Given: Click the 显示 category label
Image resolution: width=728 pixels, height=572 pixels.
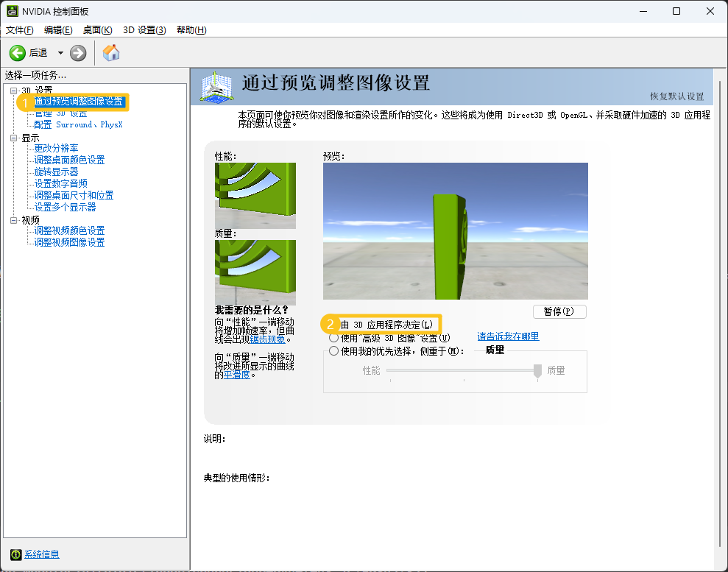Looking at the screenshot, I should click(x=30, y=138).
